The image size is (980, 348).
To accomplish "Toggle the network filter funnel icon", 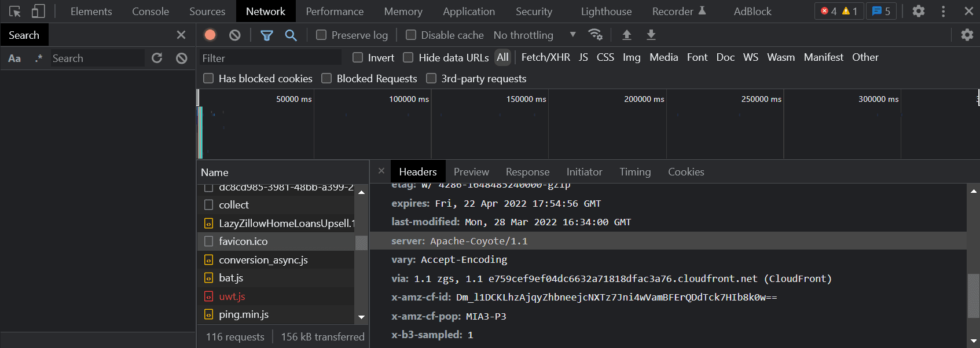I will point(267,35).
